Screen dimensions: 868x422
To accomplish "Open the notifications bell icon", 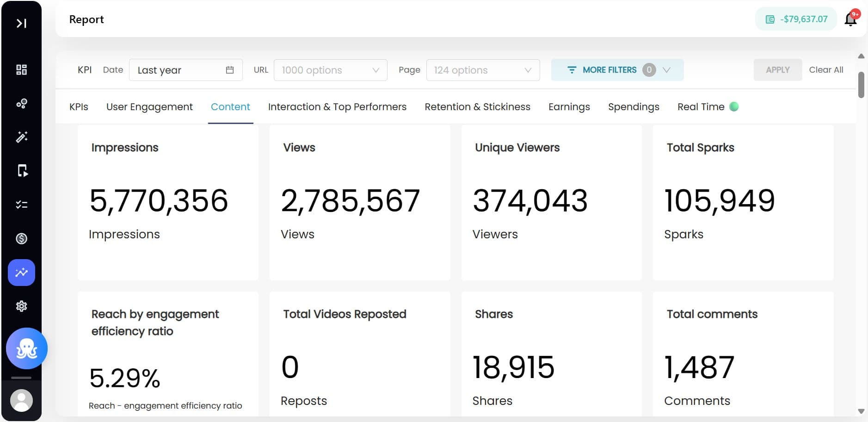I will 850,19.
